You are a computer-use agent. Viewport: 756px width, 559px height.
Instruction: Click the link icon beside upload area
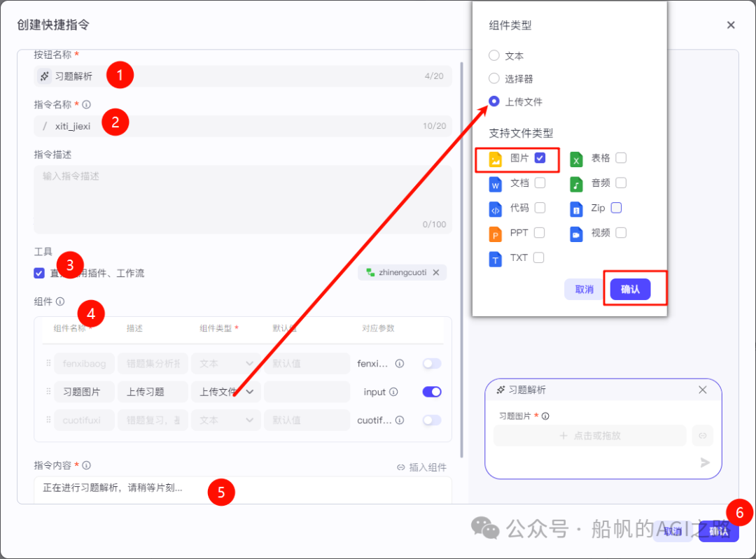click(703, 436)
